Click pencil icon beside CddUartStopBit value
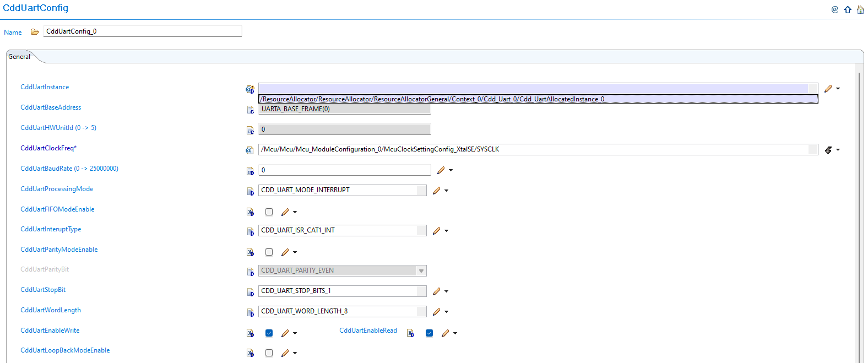The image size is (868, 363). point(436,291)
